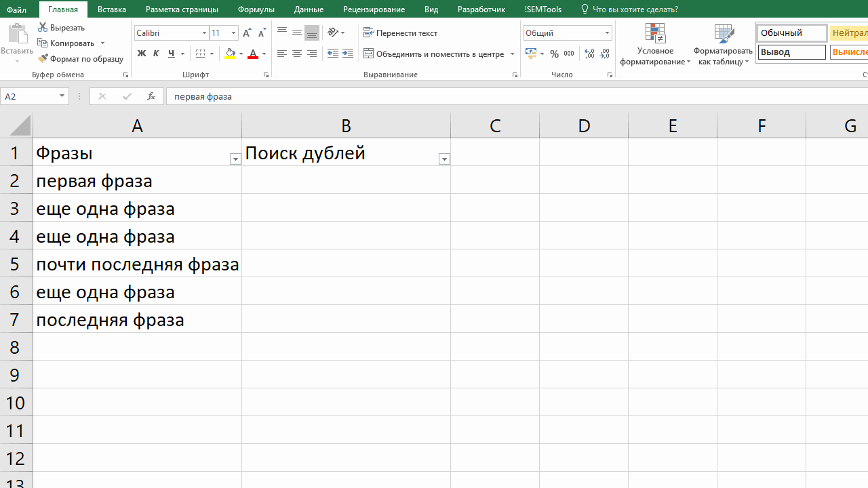The image size is (868, 488).
Task: Open filter dropdown for Поиск дублей column
Action: [444, 159]
